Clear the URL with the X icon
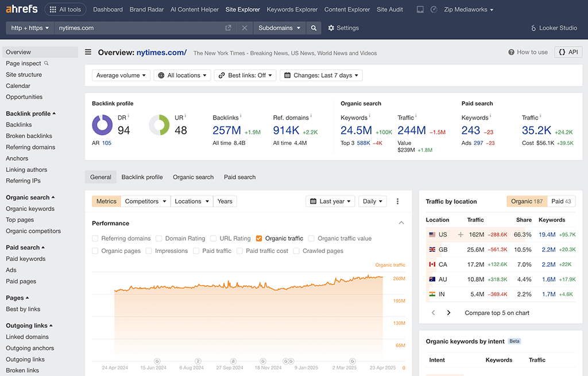 tap(245, 28)
